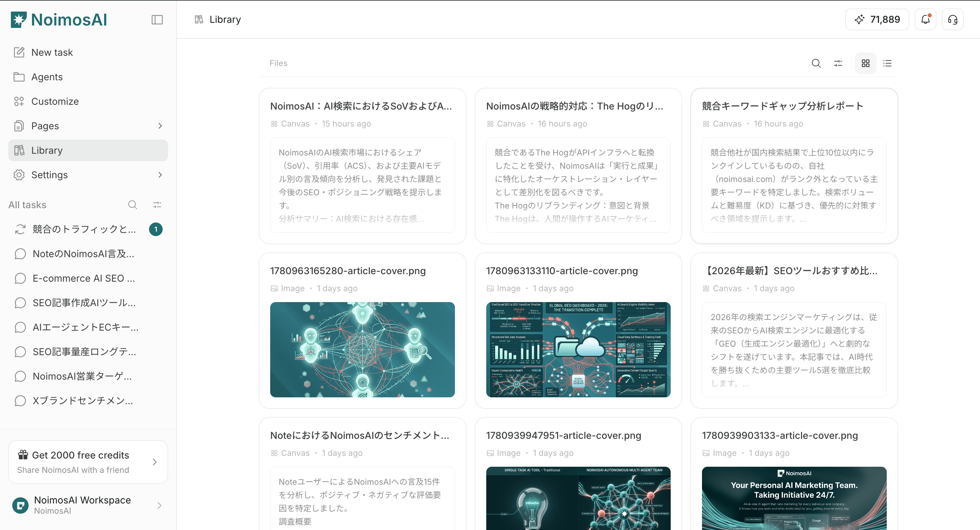Search All tasks with magnifier

tap(132, 205)
